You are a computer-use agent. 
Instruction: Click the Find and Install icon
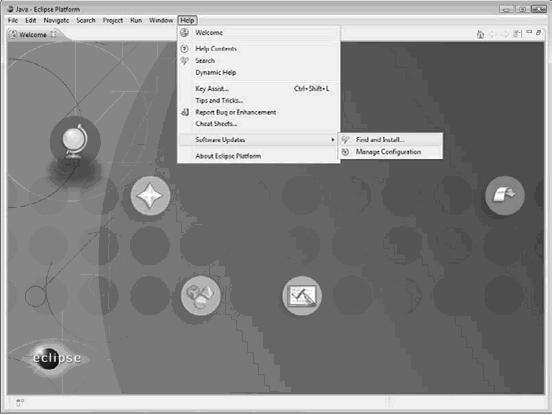345,140
